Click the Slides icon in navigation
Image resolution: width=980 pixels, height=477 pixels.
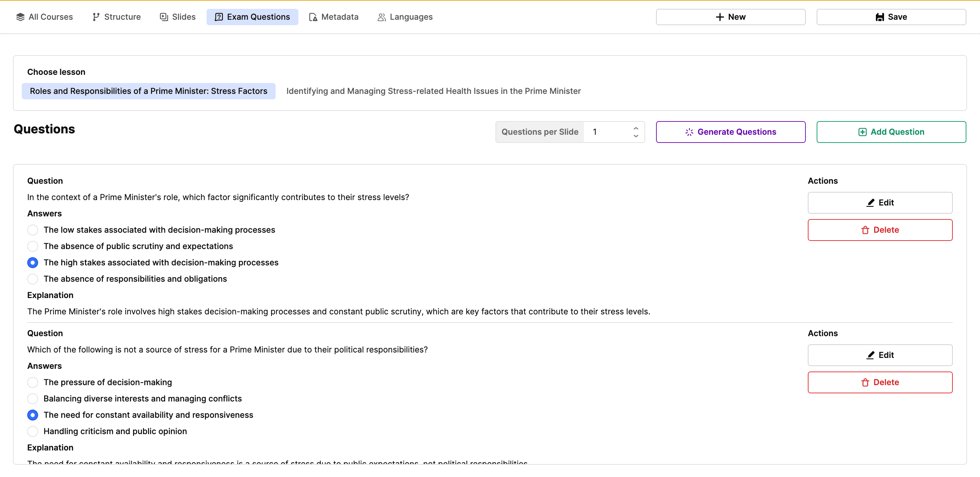point(164,17)
